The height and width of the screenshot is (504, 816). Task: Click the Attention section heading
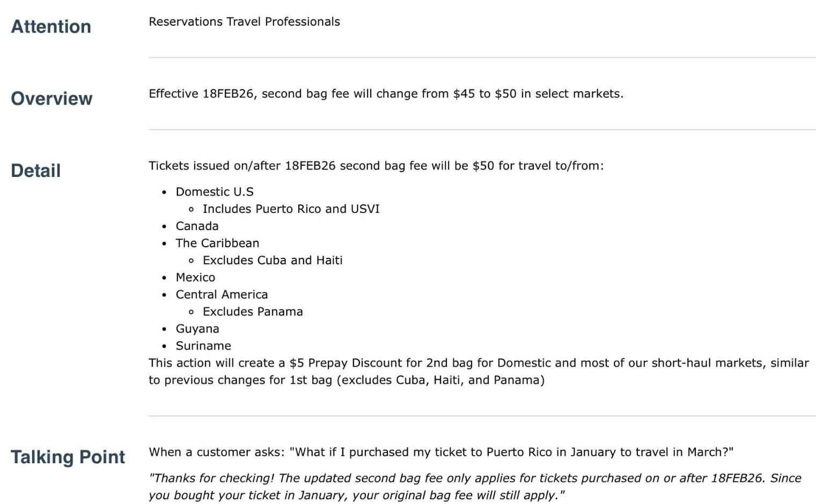(51, 27)
